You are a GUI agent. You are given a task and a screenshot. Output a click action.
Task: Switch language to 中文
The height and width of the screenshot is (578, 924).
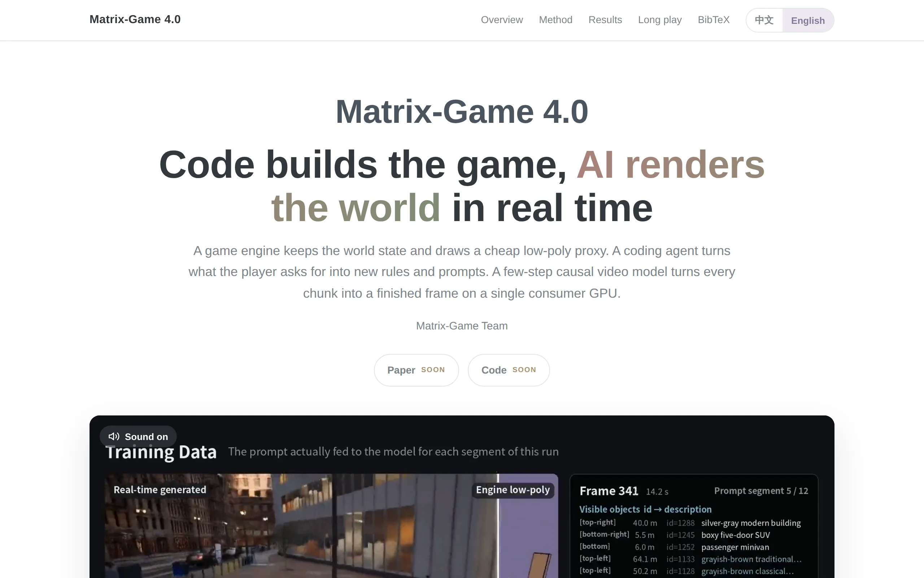coord(764,20)
